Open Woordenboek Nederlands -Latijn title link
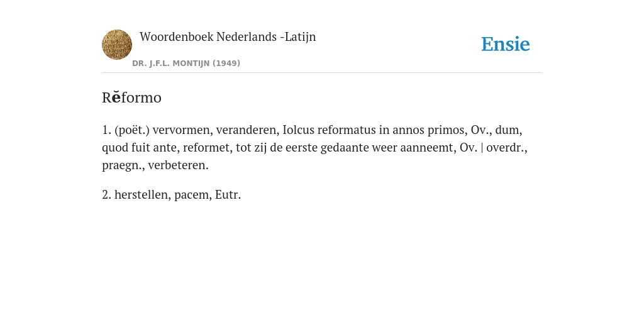Image resolution: width=644 pixels, height=322 pixels. (x=228, y=36)
